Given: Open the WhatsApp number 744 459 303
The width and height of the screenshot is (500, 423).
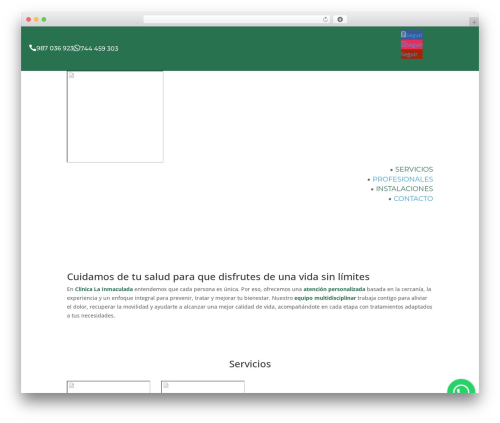Looking at the screenshot, I should pos(99,48).
